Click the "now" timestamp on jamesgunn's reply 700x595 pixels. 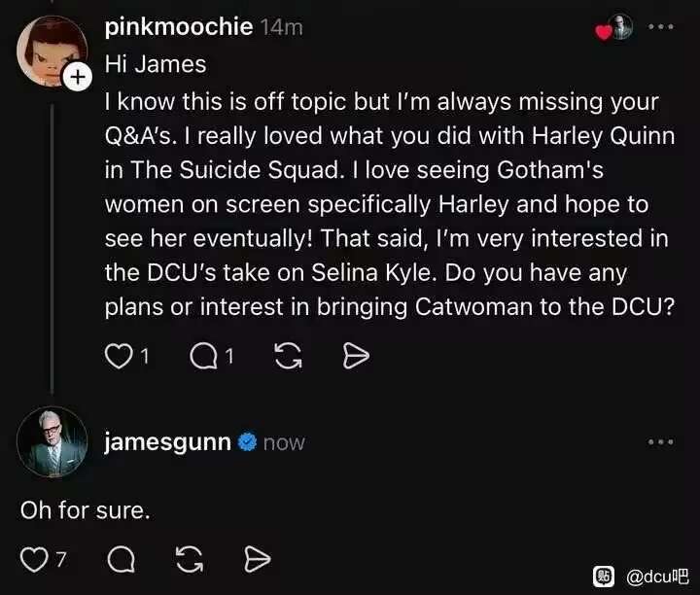[284, 442]
